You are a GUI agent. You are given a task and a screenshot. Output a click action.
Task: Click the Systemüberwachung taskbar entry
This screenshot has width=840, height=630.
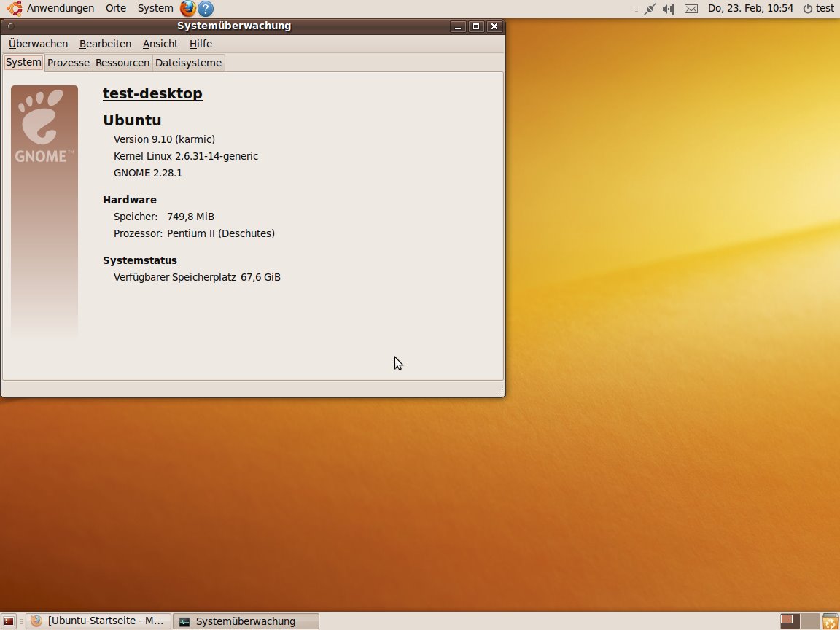pyautogui.click(x=246, y=621)
